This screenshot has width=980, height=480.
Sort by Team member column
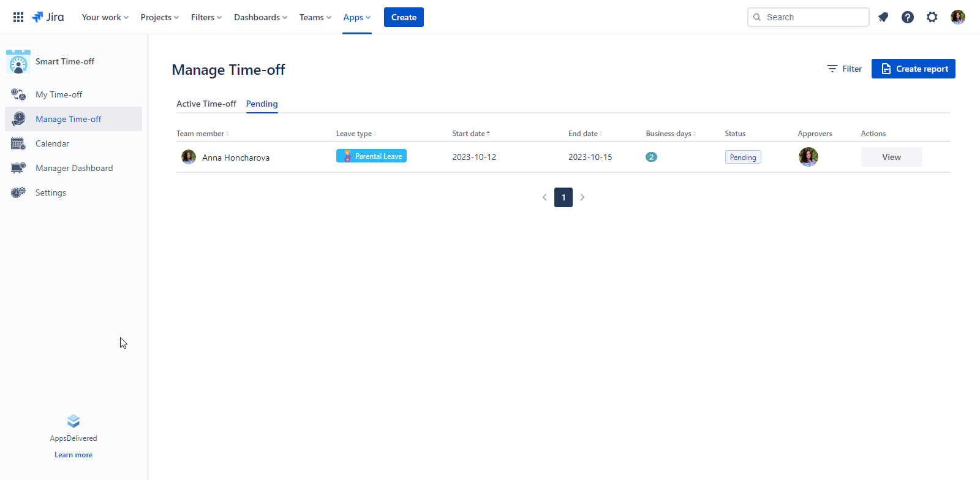point(202,134)
